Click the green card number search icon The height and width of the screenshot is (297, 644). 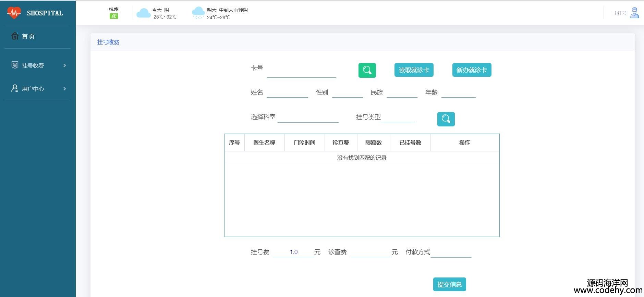click(367, 70)
